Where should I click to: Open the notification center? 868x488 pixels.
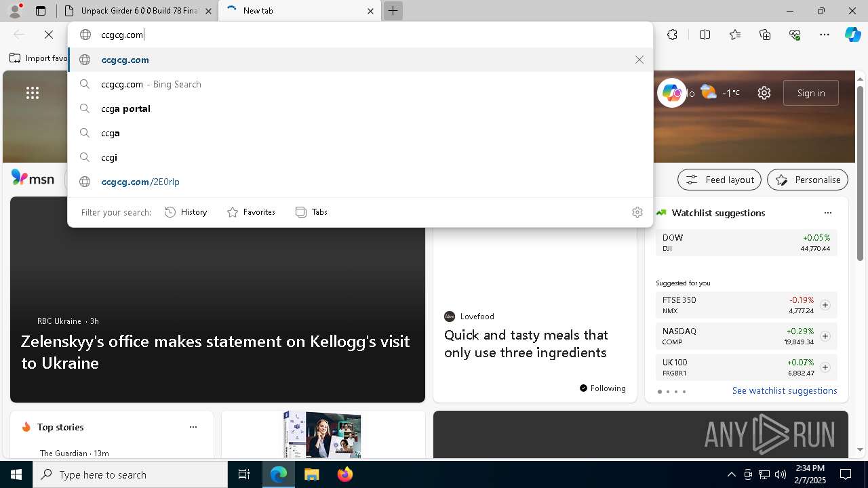[x=846, y=474]
